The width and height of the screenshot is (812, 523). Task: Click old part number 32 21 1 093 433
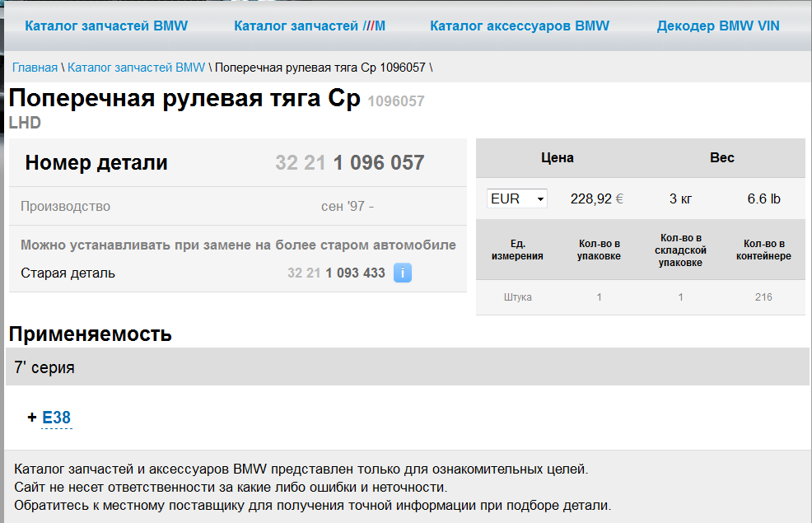(336, 273)
